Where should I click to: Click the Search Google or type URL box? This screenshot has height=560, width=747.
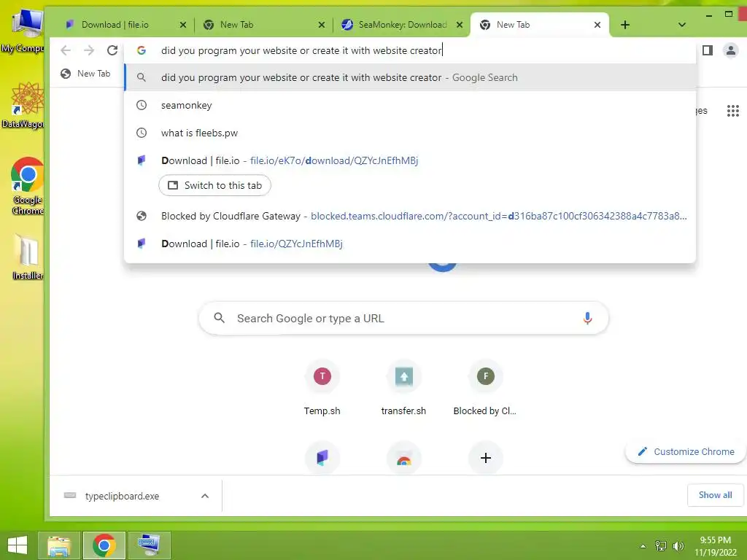[403, 318]
